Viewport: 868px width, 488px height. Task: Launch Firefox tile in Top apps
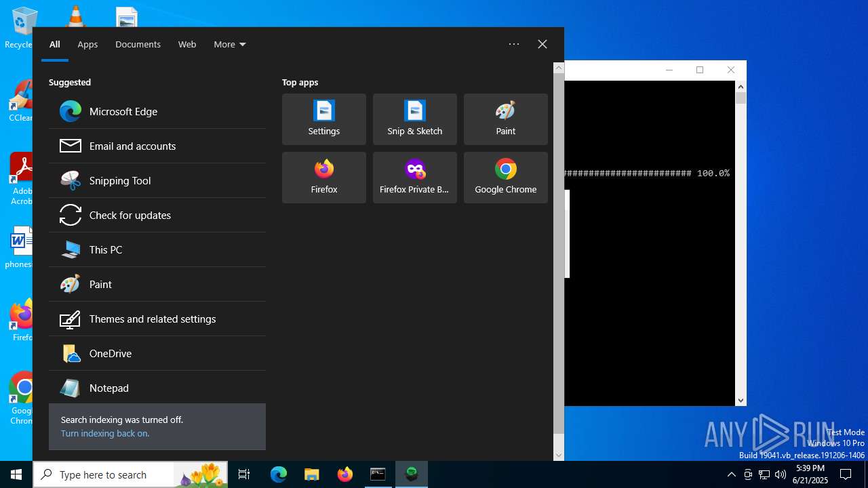click(x=324, y=178)
